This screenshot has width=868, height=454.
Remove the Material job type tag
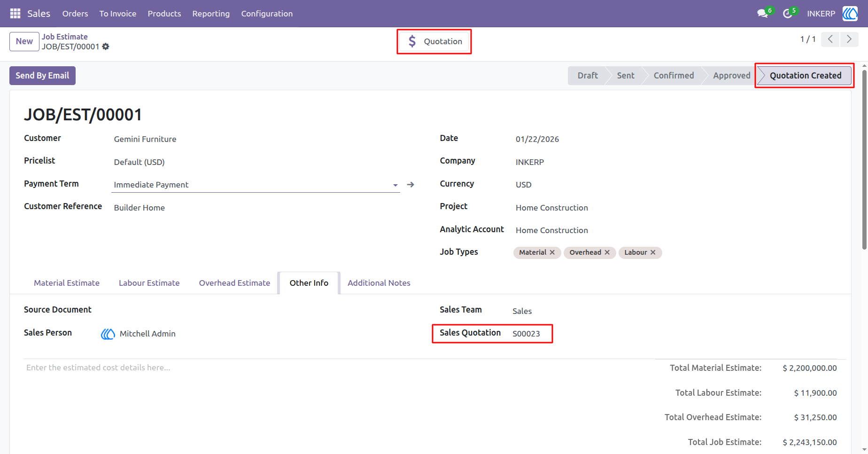tap(552, 252)
